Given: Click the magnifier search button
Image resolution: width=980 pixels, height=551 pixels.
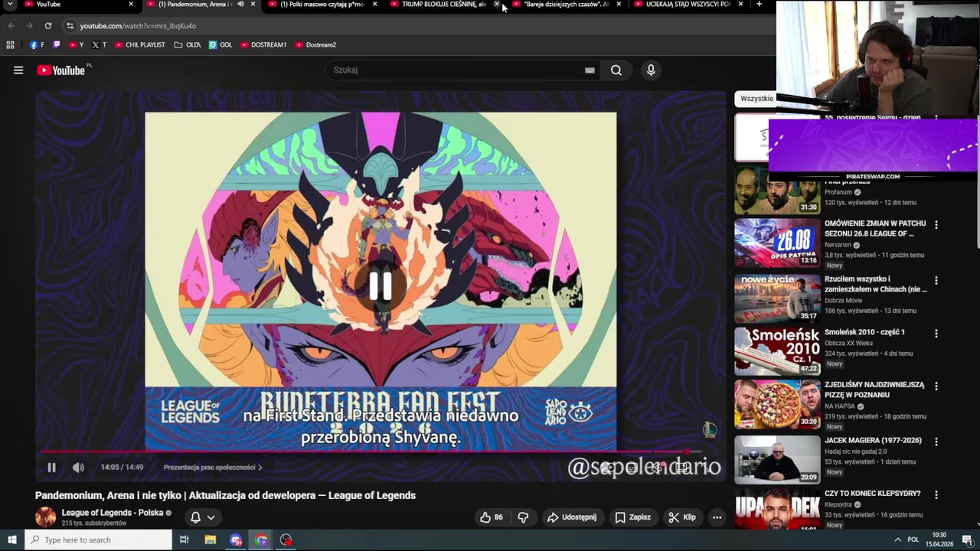Looking at the screenshot, I should [616, 70].
